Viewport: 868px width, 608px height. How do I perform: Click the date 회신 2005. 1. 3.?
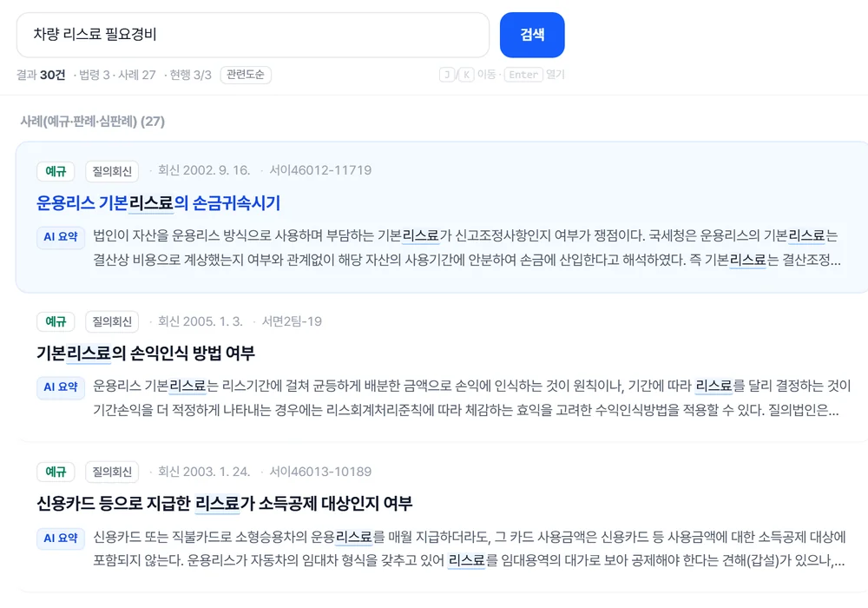[200, 321]
